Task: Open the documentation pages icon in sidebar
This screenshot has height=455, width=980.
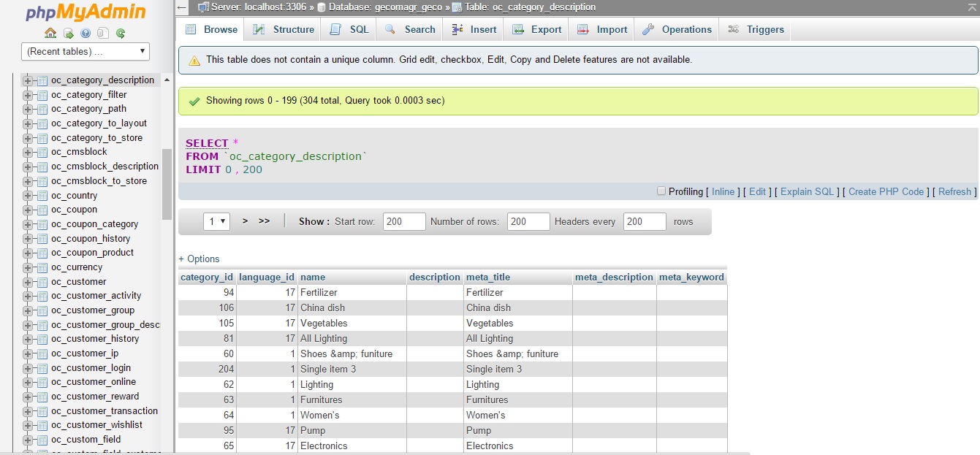Action: point(103,33)
